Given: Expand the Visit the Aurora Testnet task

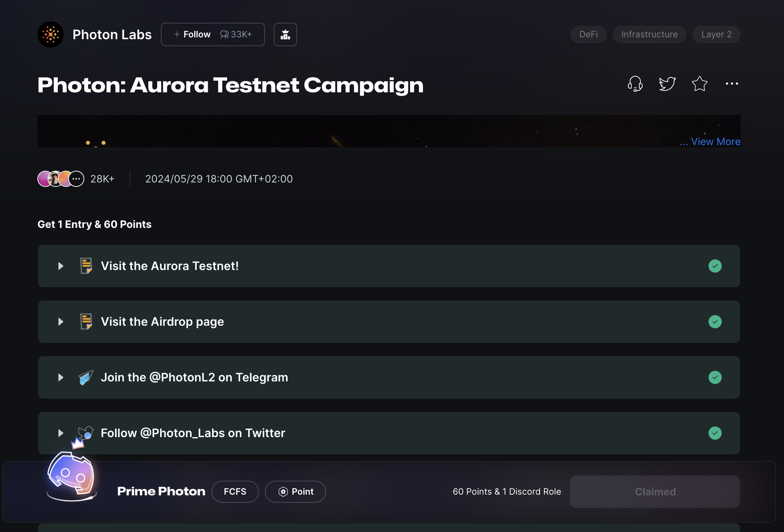Looking at the screenshot, I should tap(61, 266).
